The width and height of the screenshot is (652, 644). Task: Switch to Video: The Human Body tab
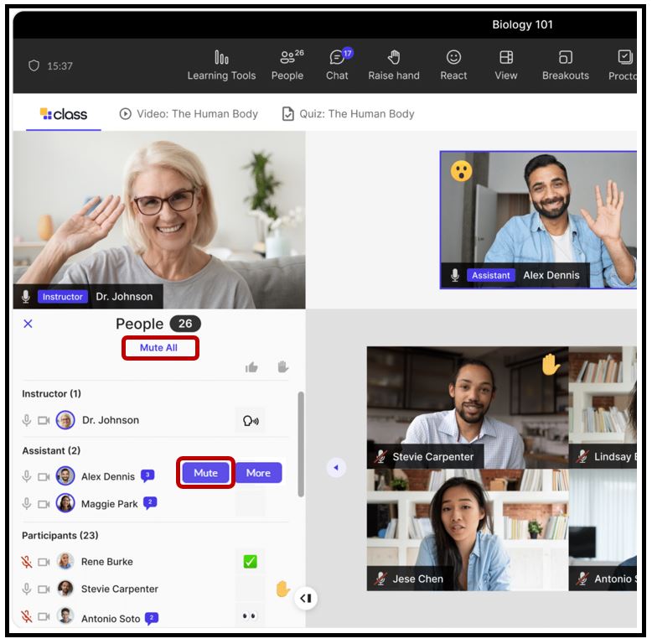tap(189, 114)
